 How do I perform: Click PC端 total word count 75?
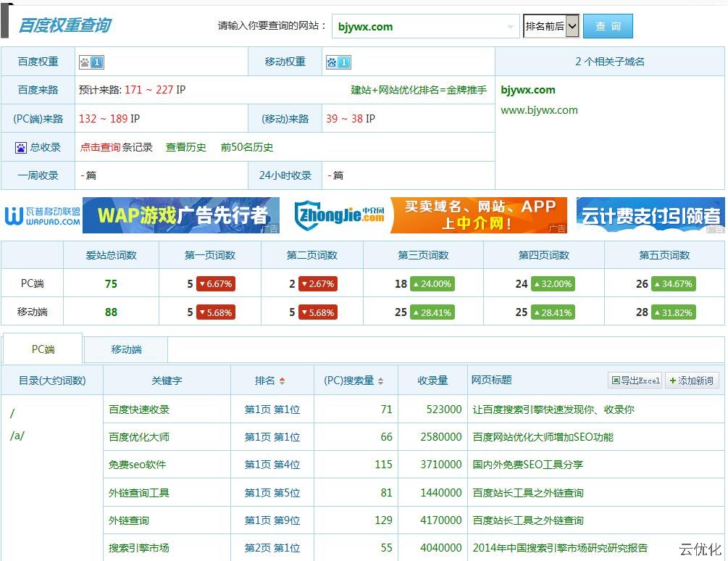point(111,283)
